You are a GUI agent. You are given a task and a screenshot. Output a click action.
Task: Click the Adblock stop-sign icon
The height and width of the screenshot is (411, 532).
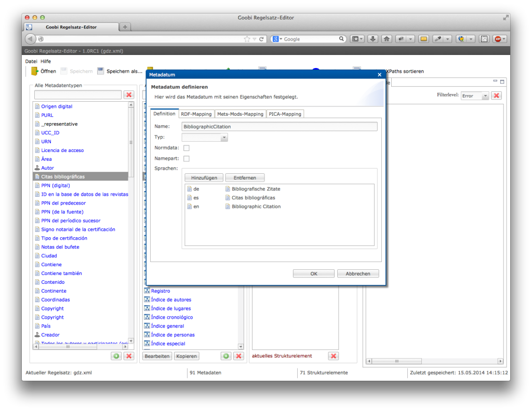click(x=497, y=39)
